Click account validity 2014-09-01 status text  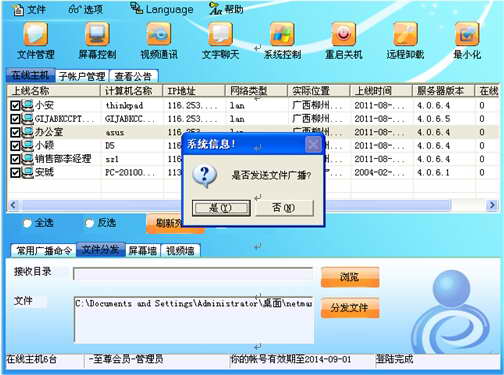pos(291,359)
